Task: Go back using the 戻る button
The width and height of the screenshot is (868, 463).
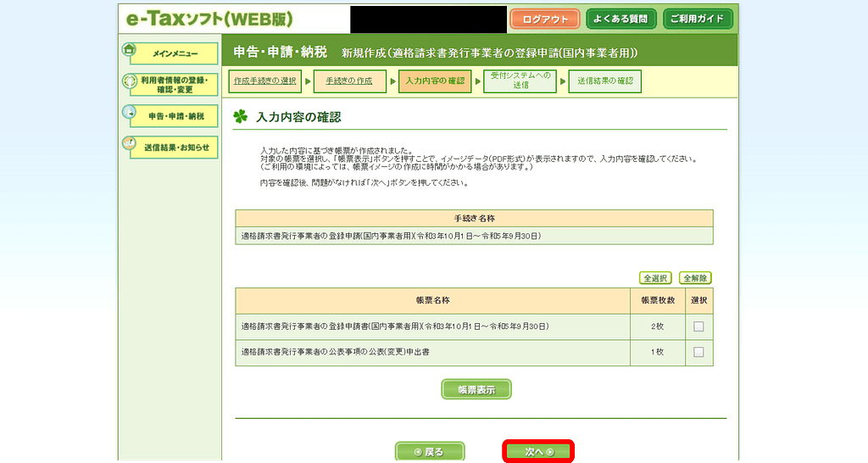Action: point(430,452)
